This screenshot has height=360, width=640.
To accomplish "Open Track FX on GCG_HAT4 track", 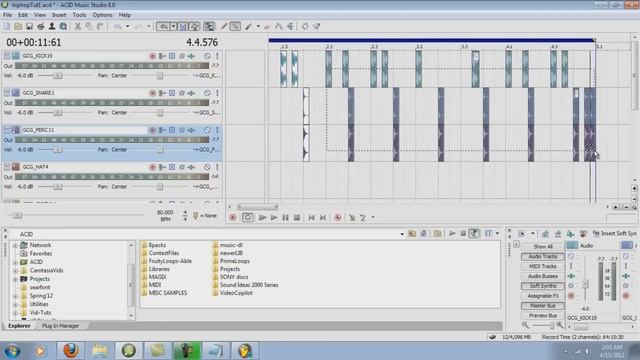I will (191, 167).
